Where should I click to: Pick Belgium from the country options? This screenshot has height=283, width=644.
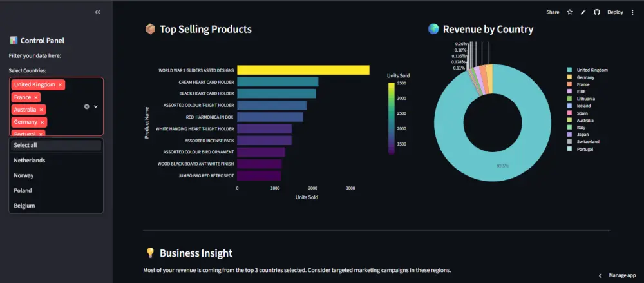pyautogui.click(x=24, y=206)
